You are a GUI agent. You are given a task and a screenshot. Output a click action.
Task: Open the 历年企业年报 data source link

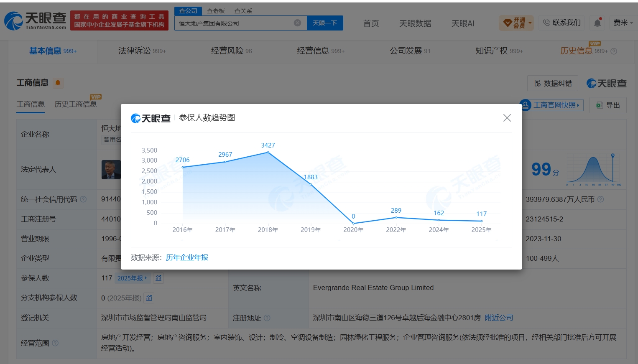click(x=187, y=257)
